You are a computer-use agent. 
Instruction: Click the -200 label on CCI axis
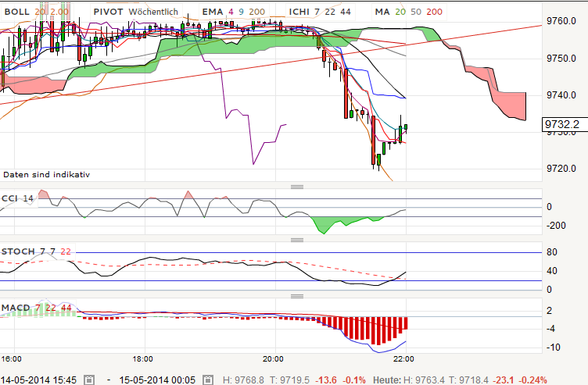(556, 226)
